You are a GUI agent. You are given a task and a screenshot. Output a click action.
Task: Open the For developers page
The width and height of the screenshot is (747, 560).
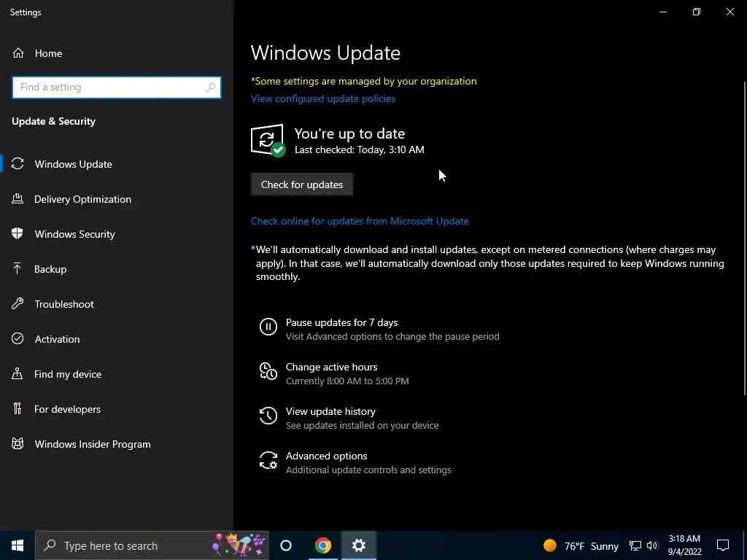pos(117,408)
